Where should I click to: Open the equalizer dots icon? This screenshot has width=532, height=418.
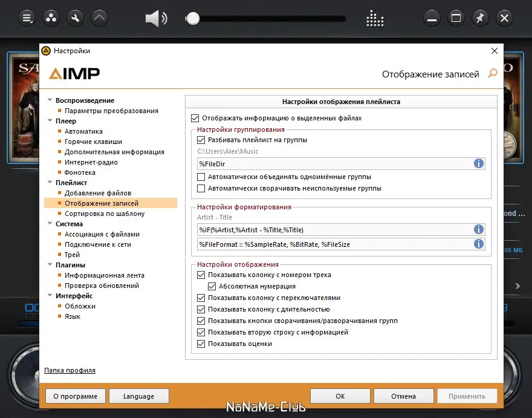click(375, 19)
